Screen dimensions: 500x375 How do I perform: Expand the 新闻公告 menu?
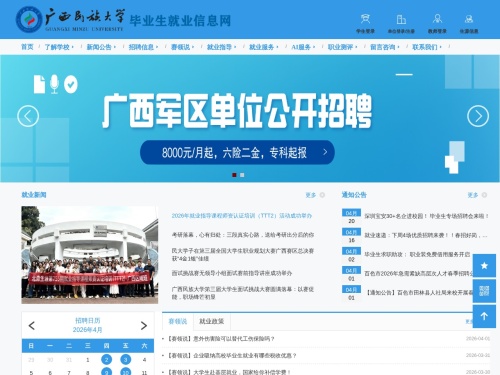pyautogui.click(x=101, y=47)
